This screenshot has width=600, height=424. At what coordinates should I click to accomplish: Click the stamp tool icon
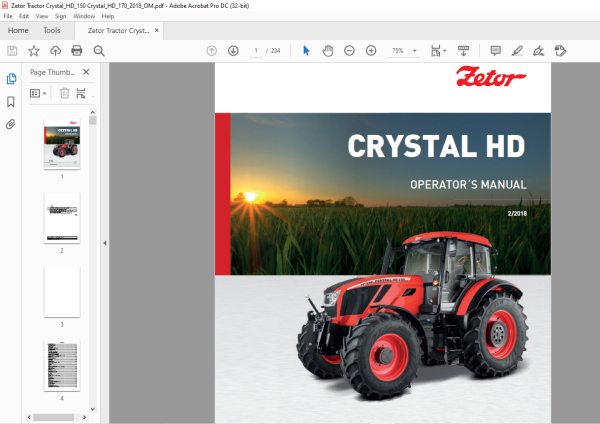point(560,51)
